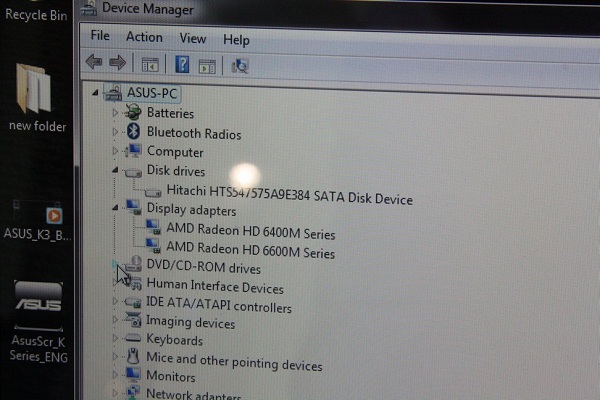Screen dimensions: 600x400
Task: Click the blue Help question-mark icon
Action: click(x=182, y=64)
